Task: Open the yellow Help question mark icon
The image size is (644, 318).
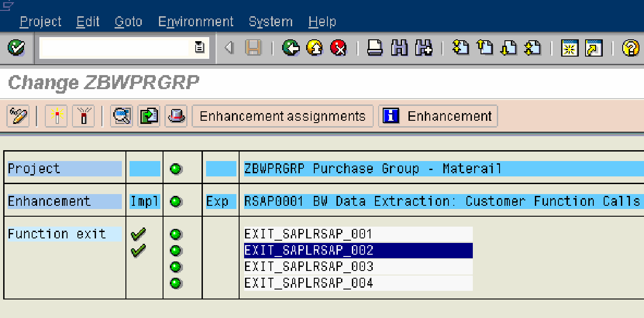Action: 630,48
